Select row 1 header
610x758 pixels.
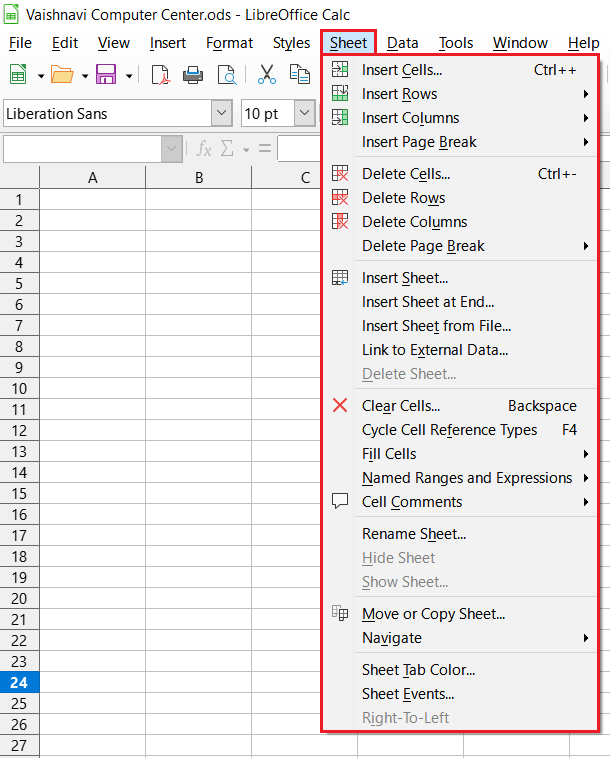(19, 199)
